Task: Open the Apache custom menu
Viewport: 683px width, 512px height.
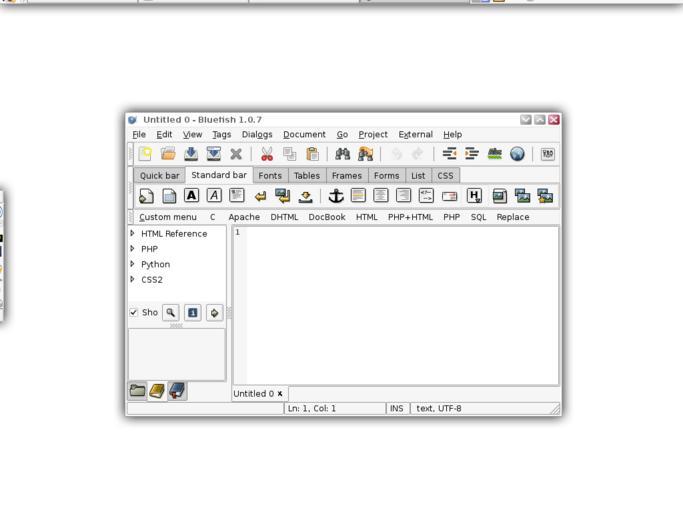Action: [x=244, y=217]
